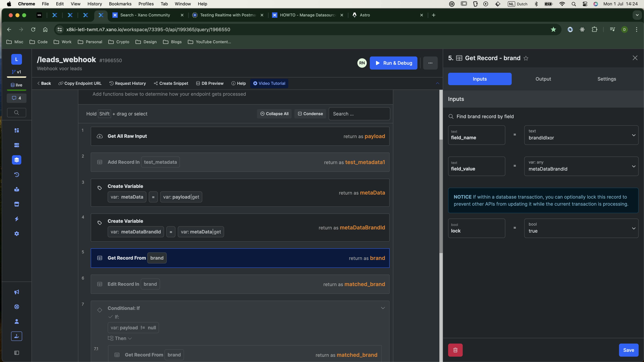Screen dimensions: 644x362
Task: Switch to the Settings tab
Action: pos(606,79)
